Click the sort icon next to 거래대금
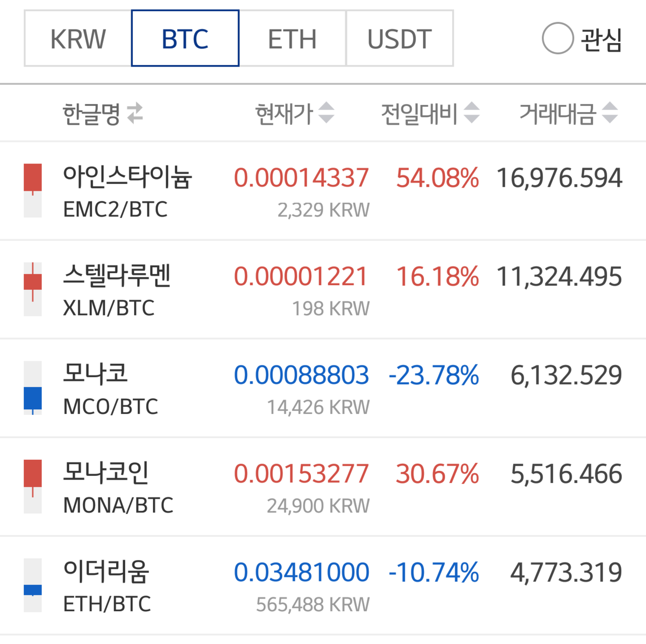Screen dimensions: 646x644 point(610,113)
